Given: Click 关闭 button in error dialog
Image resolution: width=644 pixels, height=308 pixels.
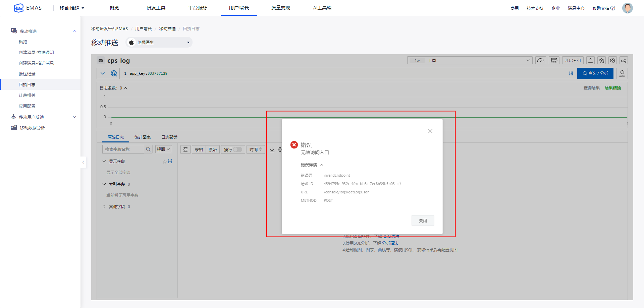Looking at the screenshot, I should click(423, 221).
